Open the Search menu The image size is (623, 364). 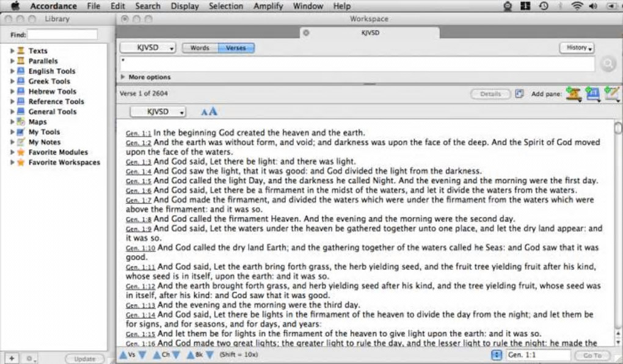point(147,6)
